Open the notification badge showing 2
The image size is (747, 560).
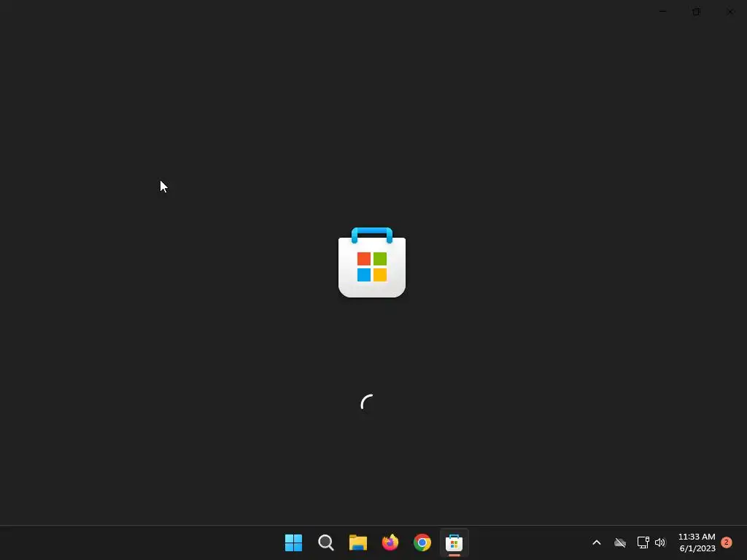(x=727, y=542)
